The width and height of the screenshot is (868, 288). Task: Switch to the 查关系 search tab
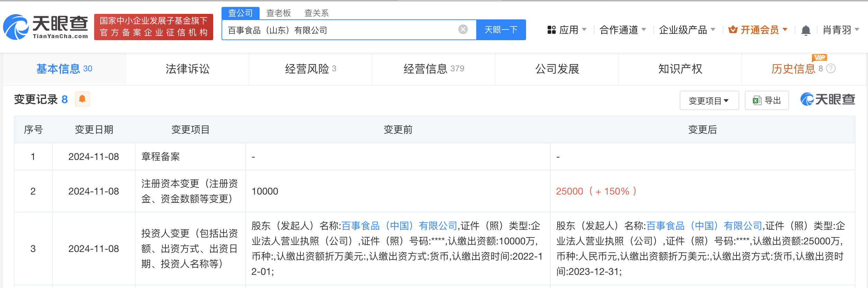point(316,13)
